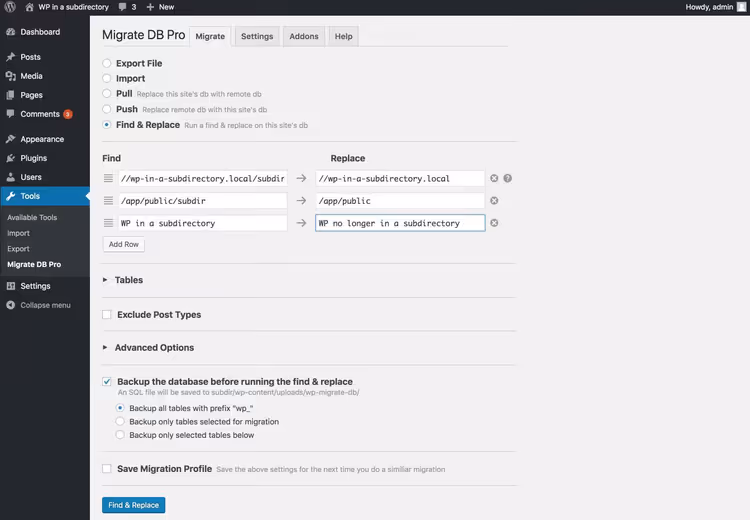
Task: Click the admin avatar icon
Action: coord(741,7)
